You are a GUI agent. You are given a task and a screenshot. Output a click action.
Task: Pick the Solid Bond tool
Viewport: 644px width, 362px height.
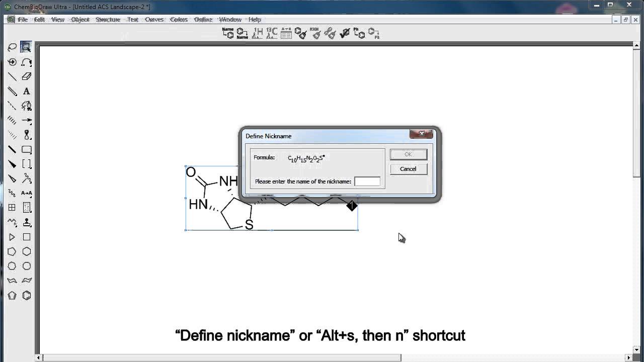pyautogui.click(x=12, y=76)
